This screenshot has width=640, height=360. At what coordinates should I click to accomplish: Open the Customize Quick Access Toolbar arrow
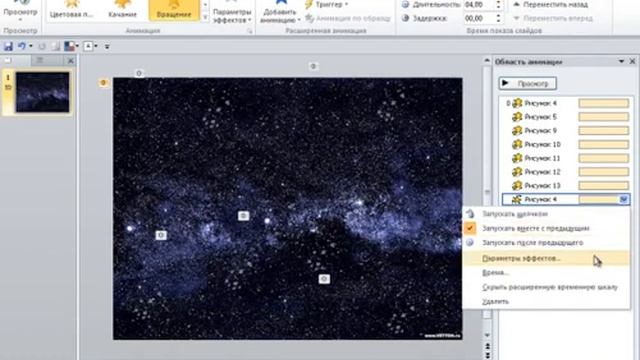[107, 47]
